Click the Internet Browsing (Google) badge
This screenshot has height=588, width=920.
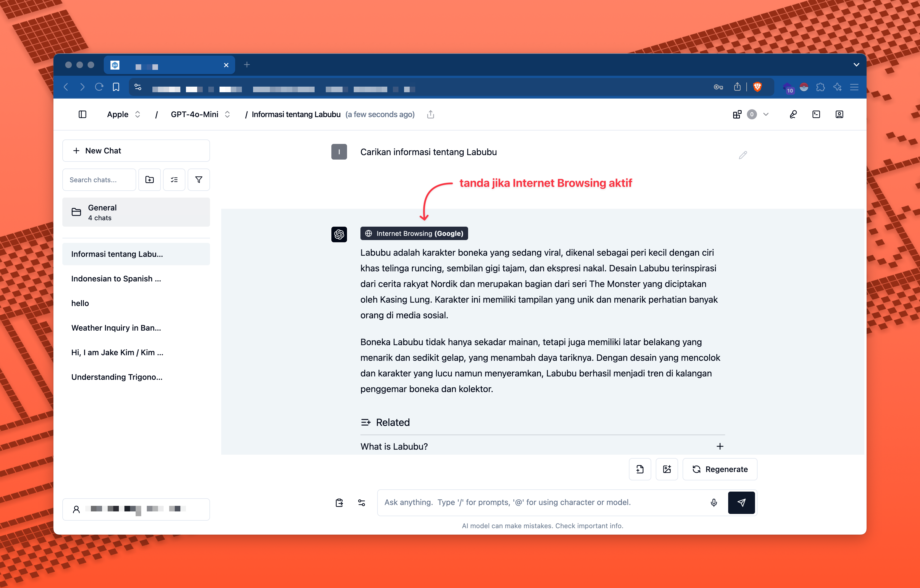click(x=414, y=233)
